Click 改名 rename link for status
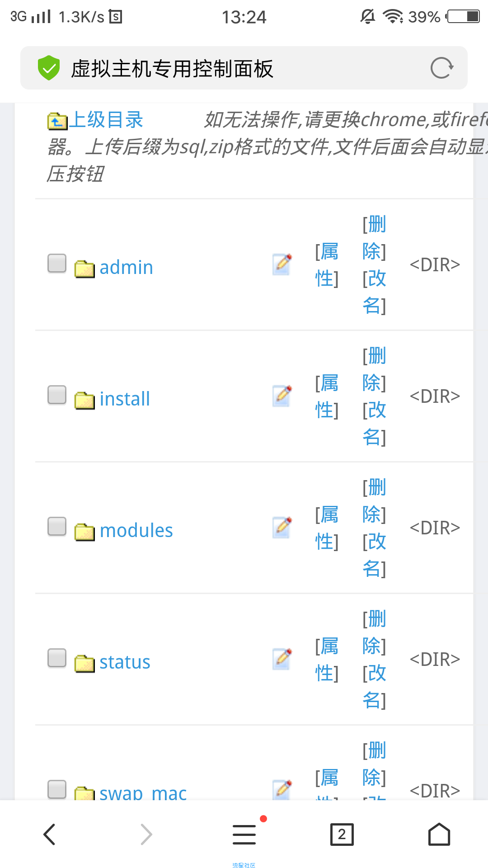 (x=375, y=686)
